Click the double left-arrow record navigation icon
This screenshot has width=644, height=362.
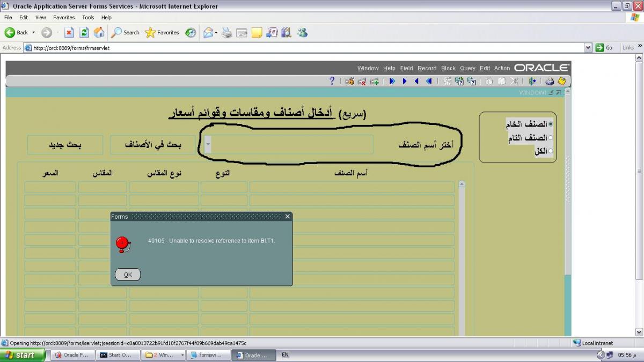pos(429,81)
